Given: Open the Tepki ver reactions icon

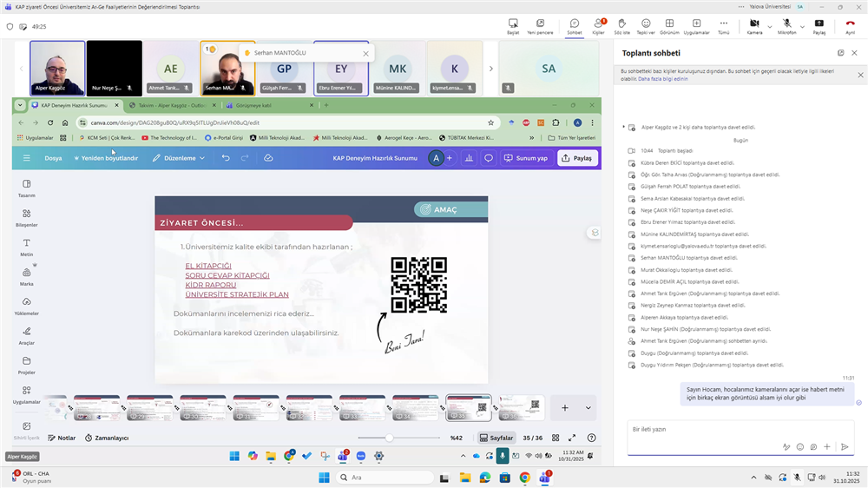Looking at the screenshot, I should pyautogui.click(x=646, y=25).
